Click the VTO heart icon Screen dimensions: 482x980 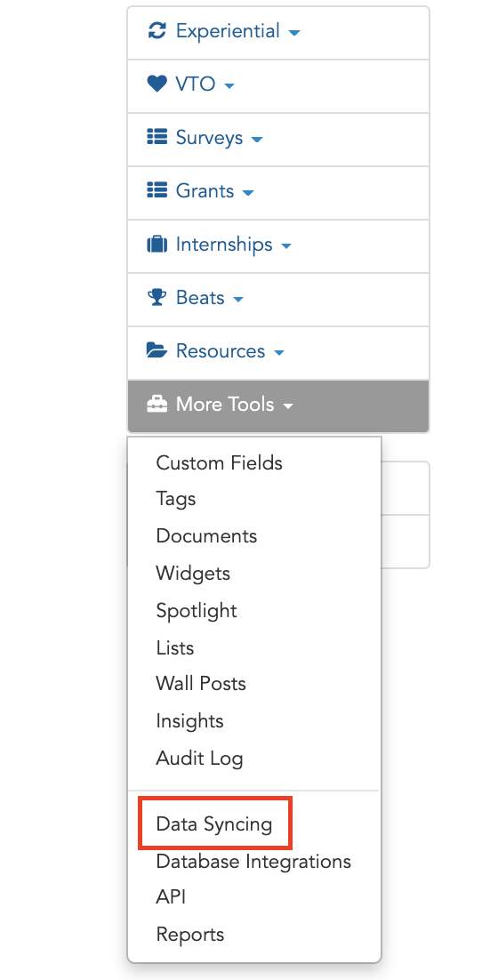[157, 84]
